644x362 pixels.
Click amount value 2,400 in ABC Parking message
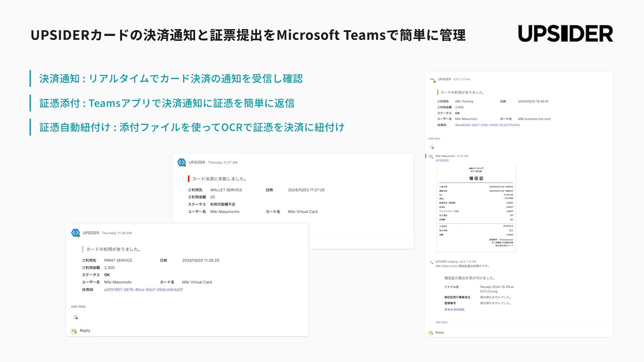(x=459, y=107)
